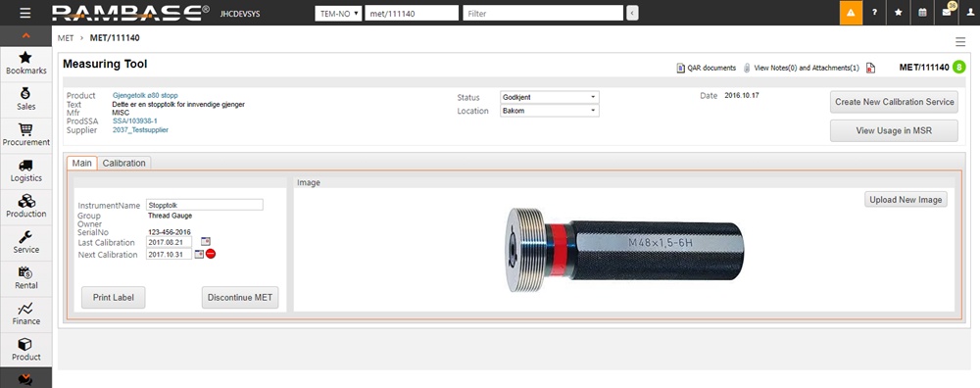
Task: Open the Gjengetolk ø80 stopp product link
Action: tap(145, 96)
